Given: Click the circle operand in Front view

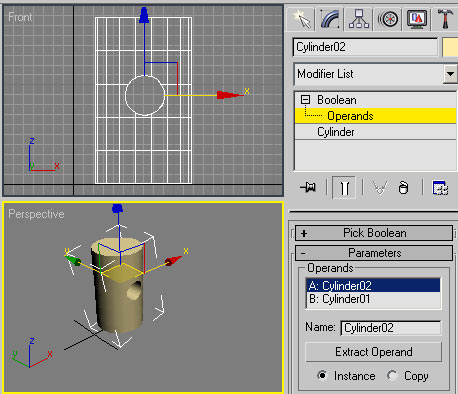Looking at the screenshot, I should point(145,95).
